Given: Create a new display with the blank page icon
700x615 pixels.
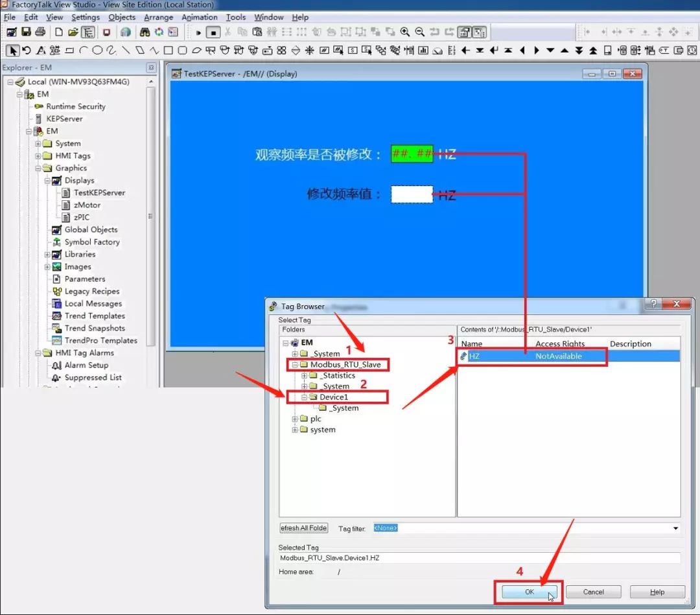Looking at the screenshot, I should pyautogui.click(x=58, y=32).
